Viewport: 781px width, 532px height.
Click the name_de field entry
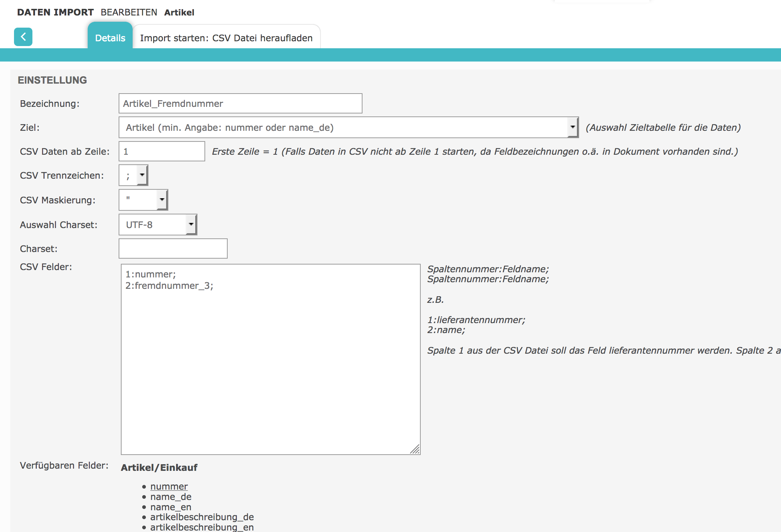click(171, 497)
